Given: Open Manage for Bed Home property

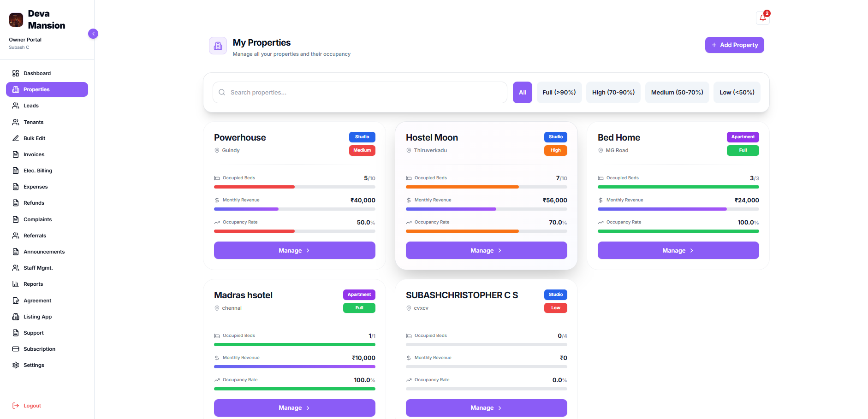Looking at the screenshot, I should [x=678, y=250].
